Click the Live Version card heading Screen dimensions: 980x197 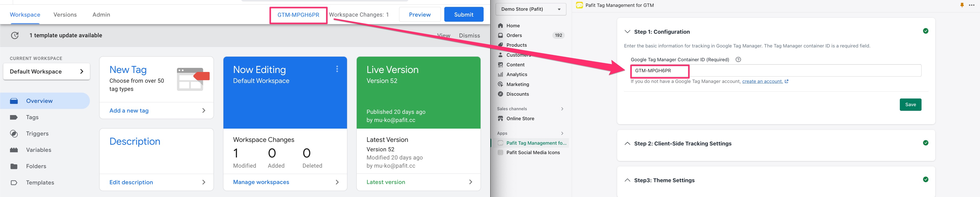[392, 70]
